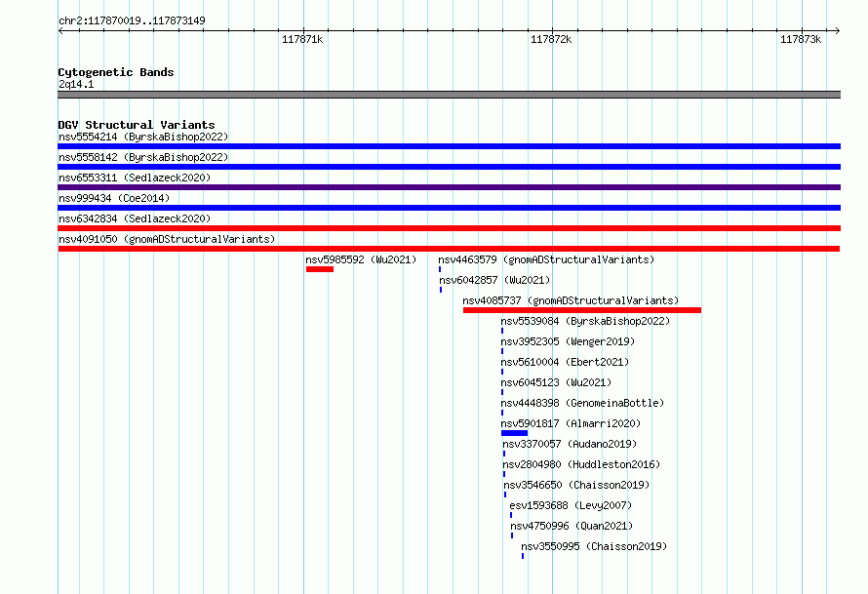The image size is (868, 594).
Task: Click the nsv3550995 (Chaisson2019) label
Action: pos(594,546)
